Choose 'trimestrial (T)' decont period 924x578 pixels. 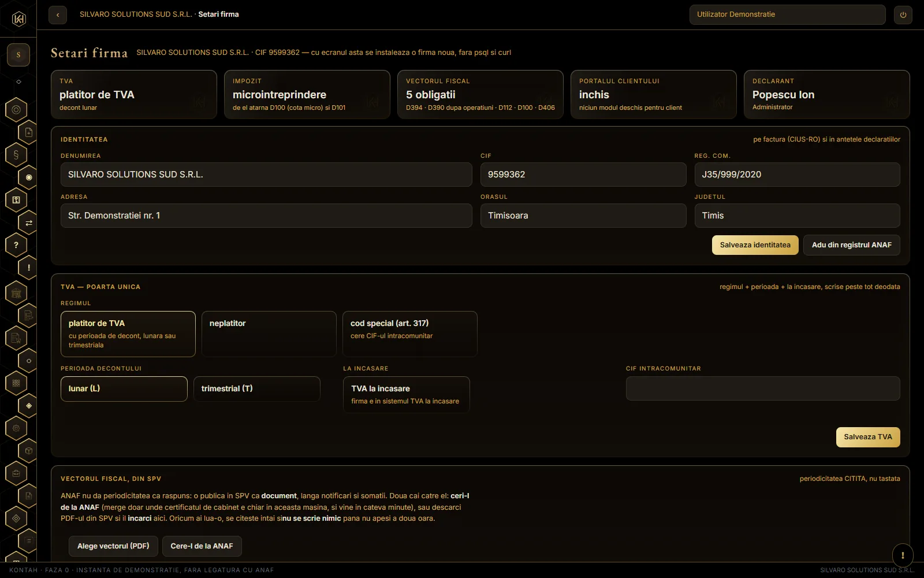[x=257, y=389]
